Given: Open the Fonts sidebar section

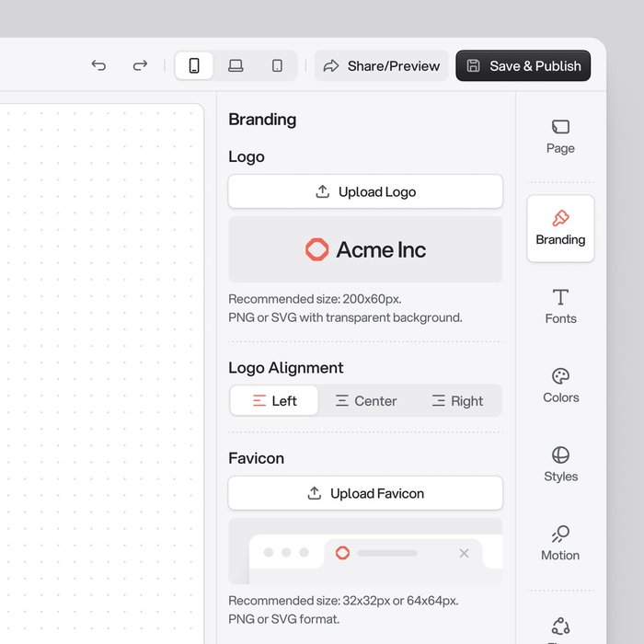Looking at the screenshot, I should click(560, 306).
